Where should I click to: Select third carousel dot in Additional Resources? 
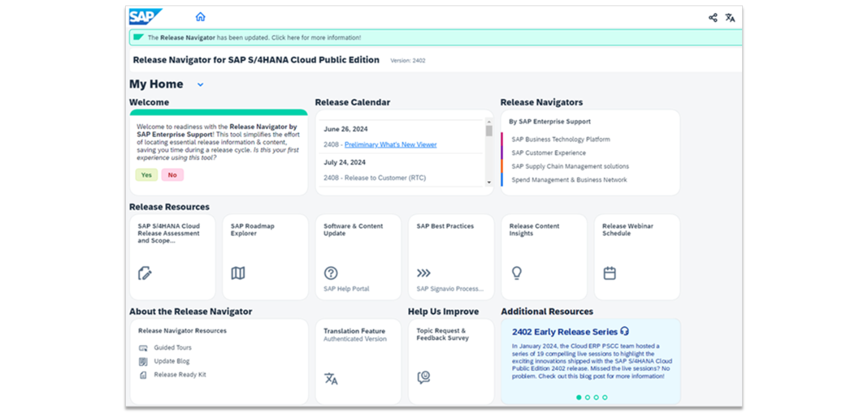tap(596, 397)
